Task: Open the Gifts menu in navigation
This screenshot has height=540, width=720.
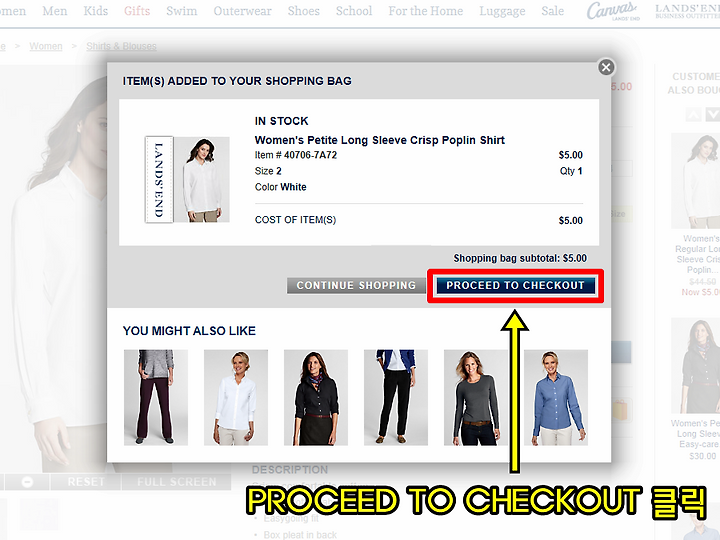Action: pyautogui.click(x=137, y=11)
